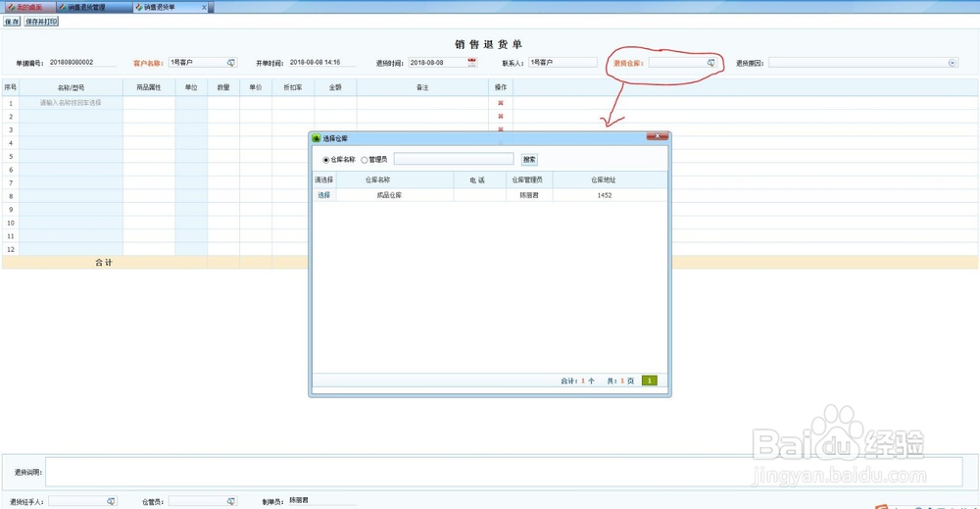Click the 搜索 button in warehouse dialog
The height and width of the screenshot is (509, 980).
(529, 160)
